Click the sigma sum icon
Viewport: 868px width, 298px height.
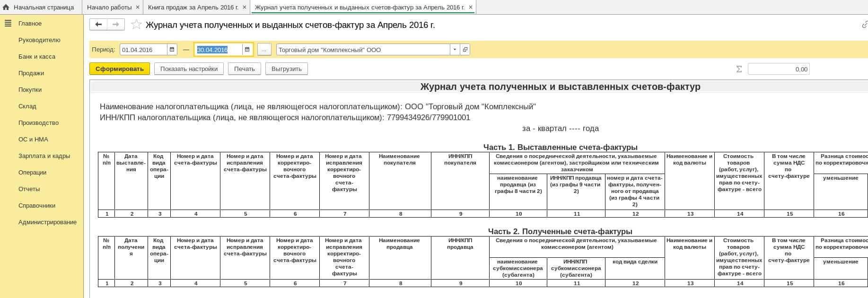[739, 69]
